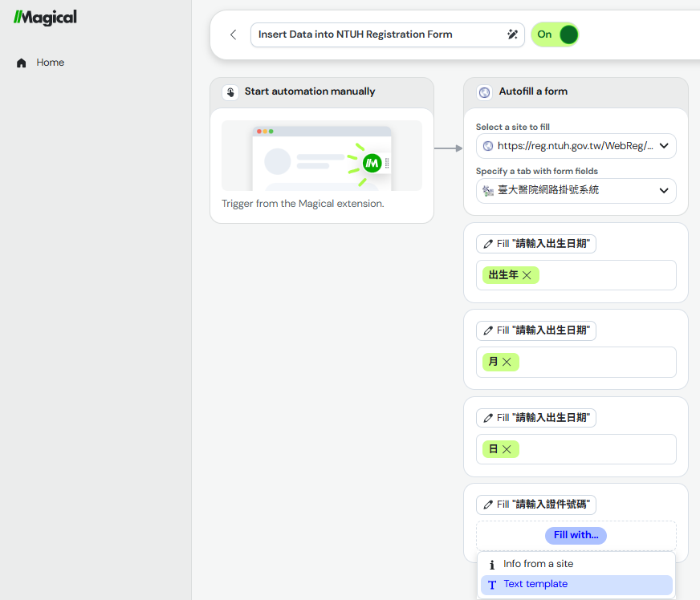This screenshot has width=700, height=600.
Task: Click the Fill 請輸入證件號碼 field button
Action: tap(535, 505)
